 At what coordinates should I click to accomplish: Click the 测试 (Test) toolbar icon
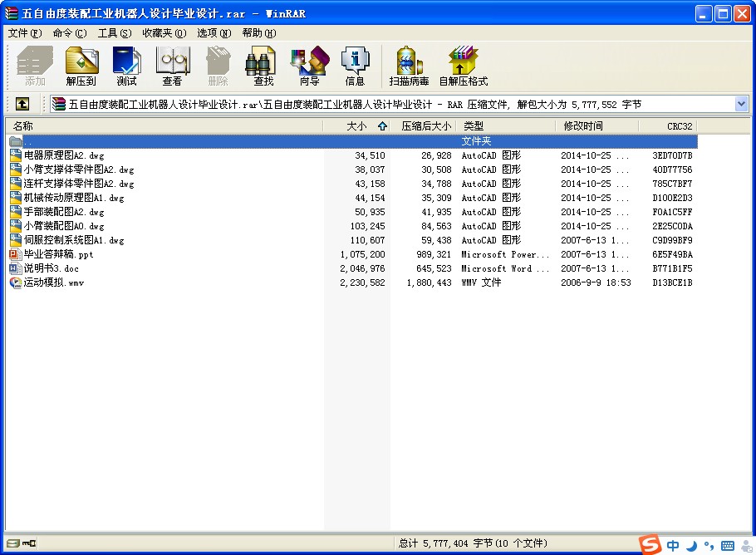(127, 66)
